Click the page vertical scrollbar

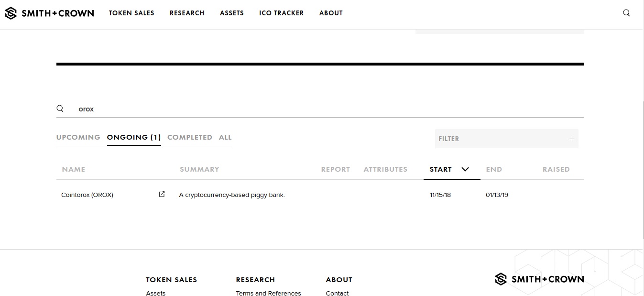[x=644, y=169]
